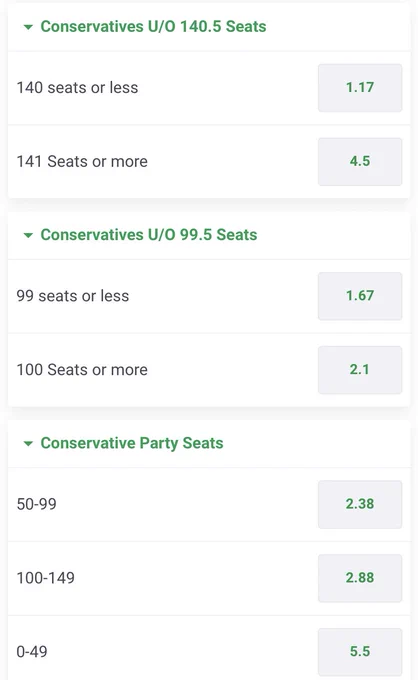
Task: Click the 100-149 seat range label
Action: point(46,578)
